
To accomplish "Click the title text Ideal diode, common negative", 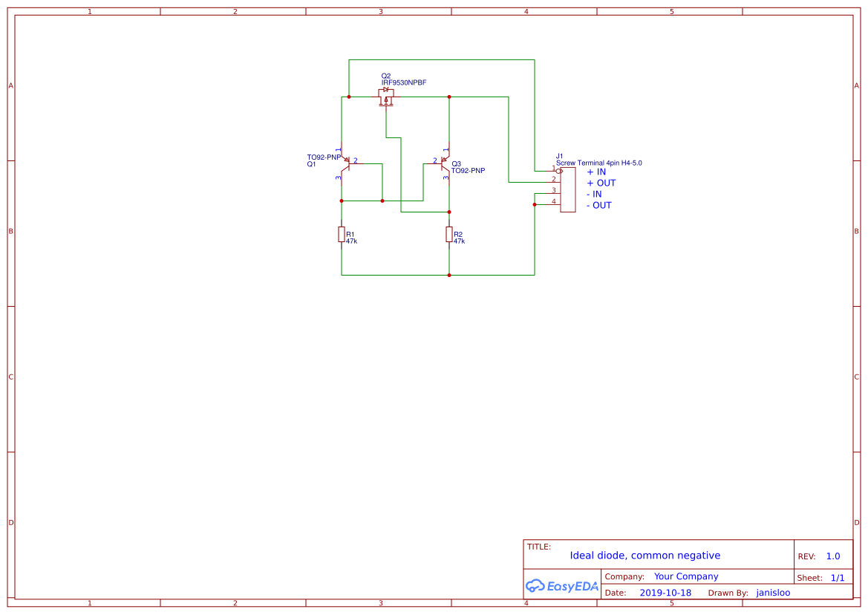I will tap(645, 555).
